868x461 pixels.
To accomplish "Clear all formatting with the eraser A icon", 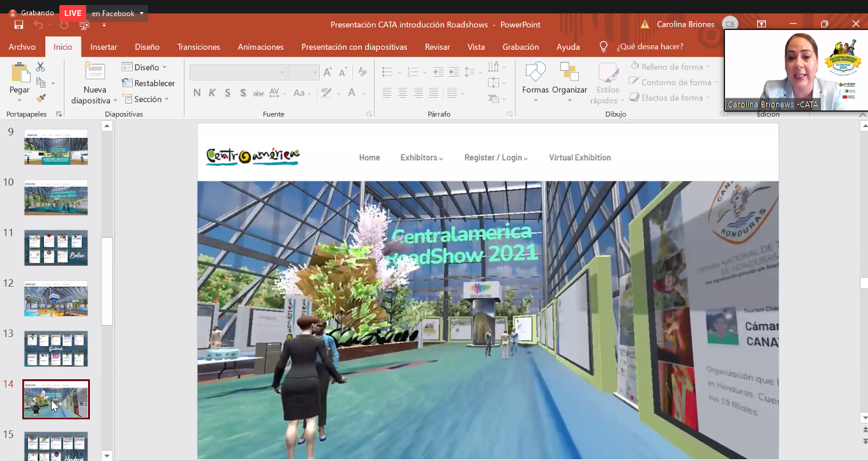I will pyautogui.click(x=363, y=72).
